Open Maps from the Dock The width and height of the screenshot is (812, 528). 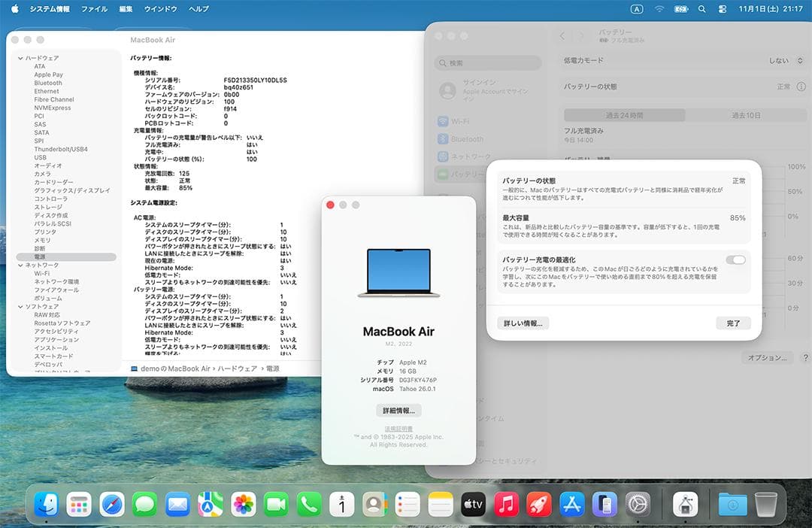[210, 504]
